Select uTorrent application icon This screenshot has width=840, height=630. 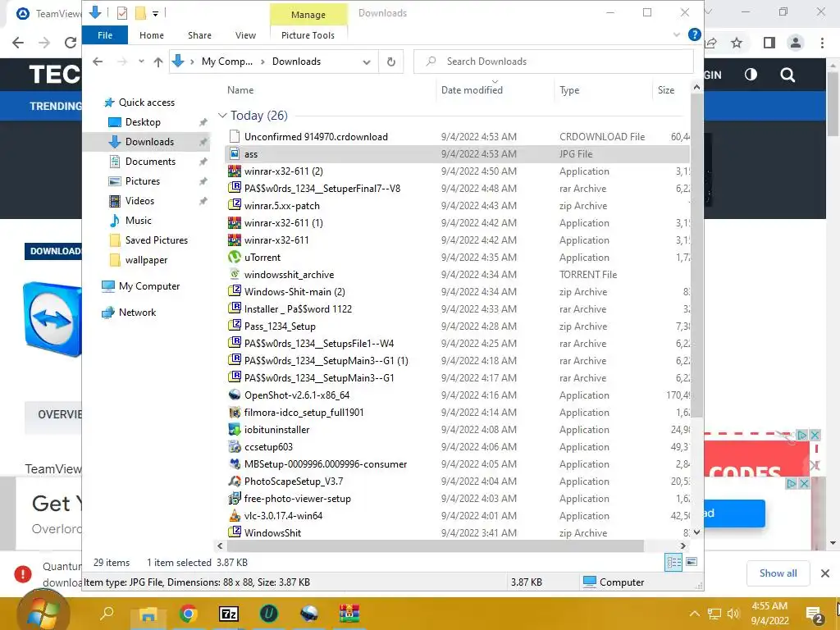pyautogui.click(x=234, y=257)
